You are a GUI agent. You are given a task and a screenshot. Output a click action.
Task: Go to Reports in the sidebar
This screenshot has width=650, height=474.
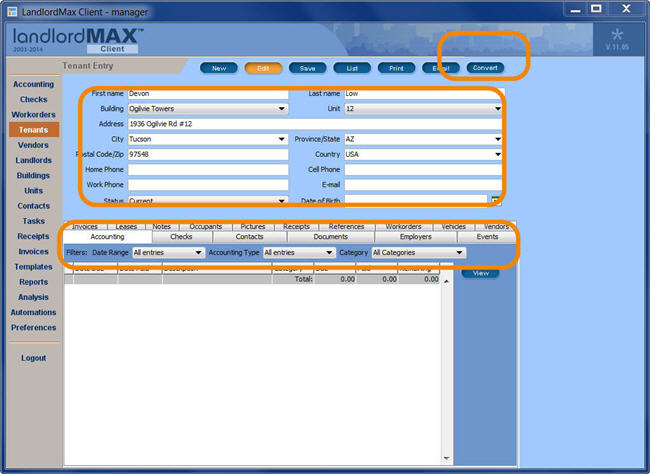tap(34, 282)
